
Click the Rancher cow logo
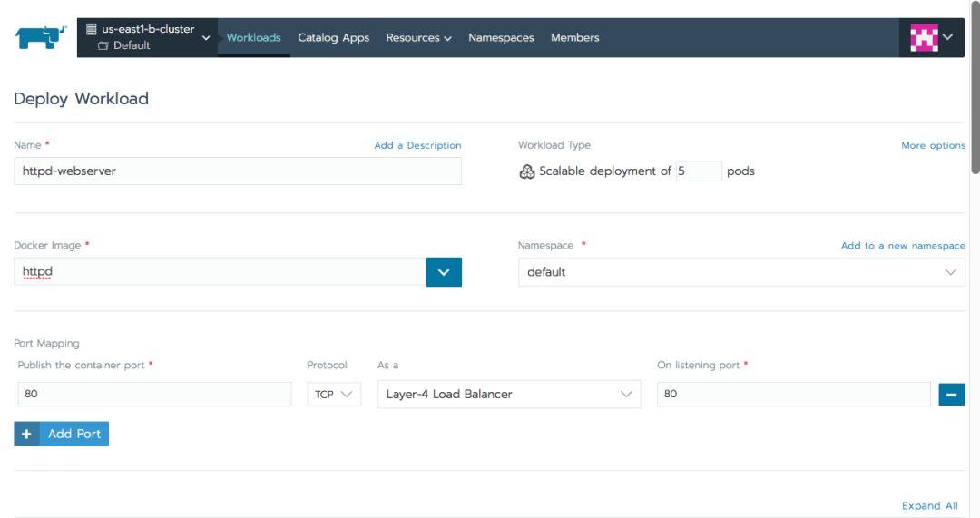41,37
